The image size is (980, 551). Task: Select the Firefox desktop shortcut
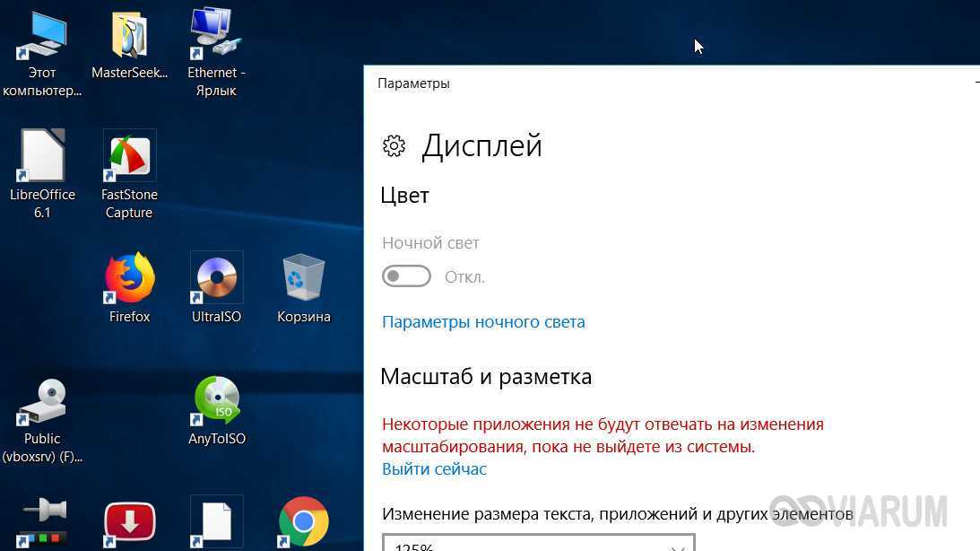coord(129,278)
